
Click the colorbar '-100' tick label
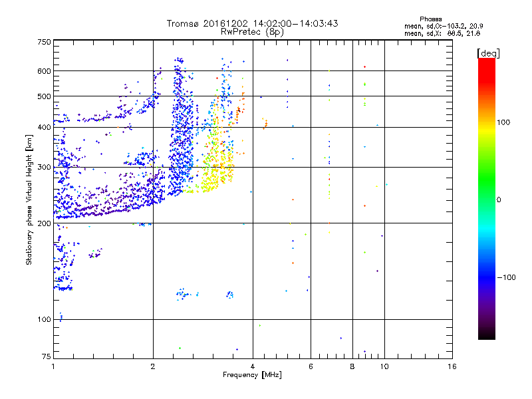507,277
